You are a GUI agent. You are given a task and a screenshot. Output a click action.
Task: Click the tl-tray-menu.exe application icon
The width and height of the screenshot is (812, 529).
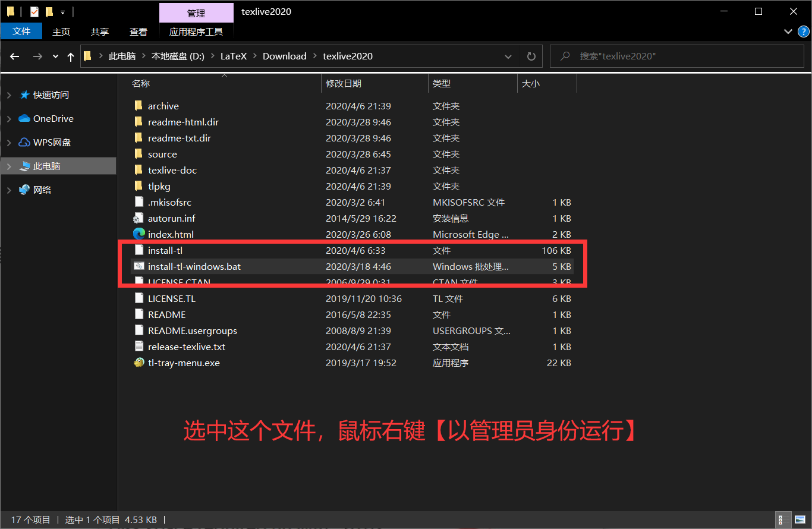[x=139, y=363]
